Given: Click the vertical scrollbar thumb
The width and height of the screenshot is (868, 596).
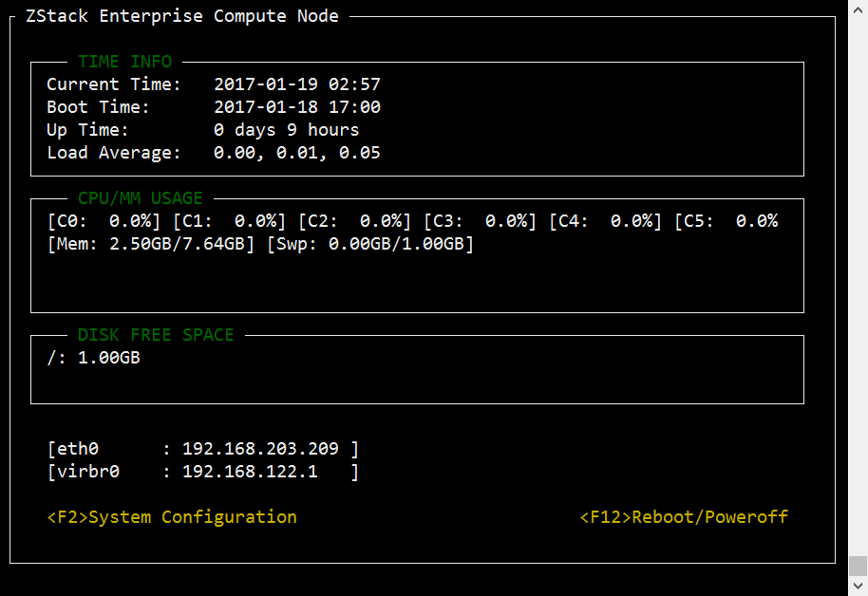Looking at the screenshot, I should click(x=859, y=567).
